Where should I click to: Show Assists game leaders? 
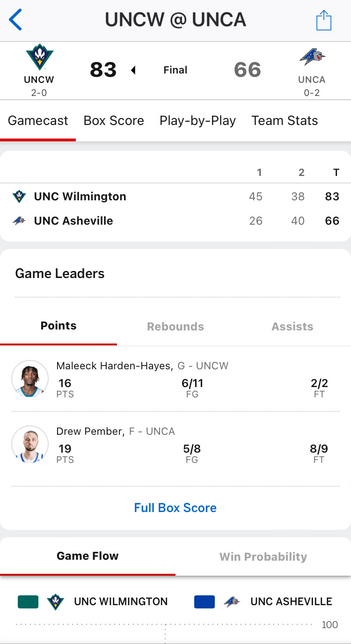[x=292, y=327]
